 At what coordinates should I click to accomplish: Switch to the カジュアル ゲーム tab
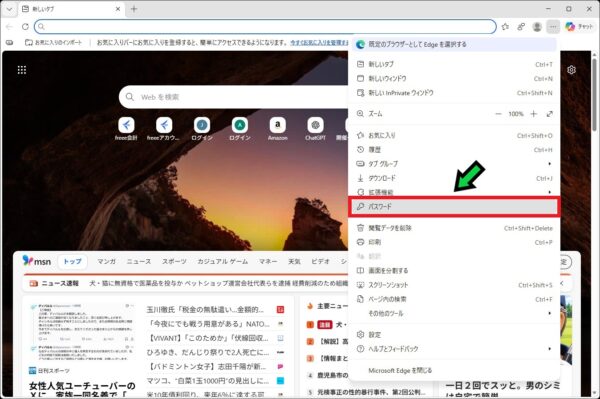223,262
